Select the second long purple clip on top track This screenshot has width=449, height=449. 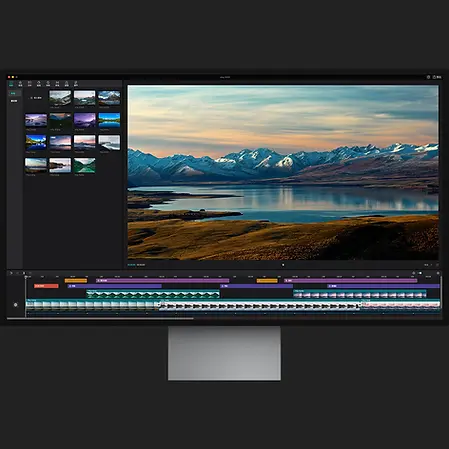[351, 281]
